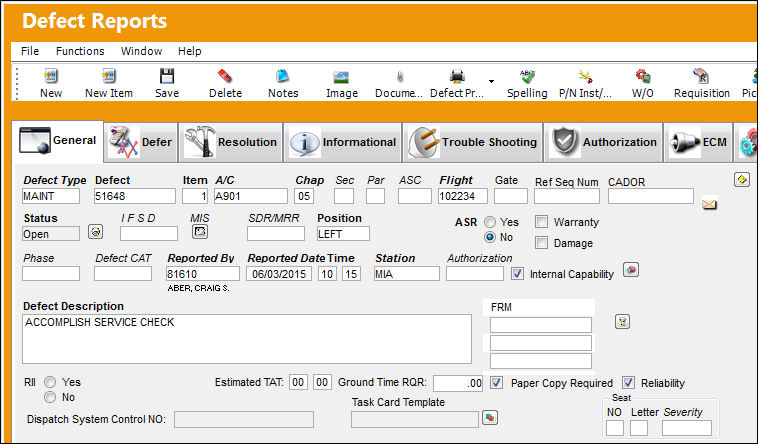
Task: Open the W/O toolbar icon
Action: coord(642,76)
